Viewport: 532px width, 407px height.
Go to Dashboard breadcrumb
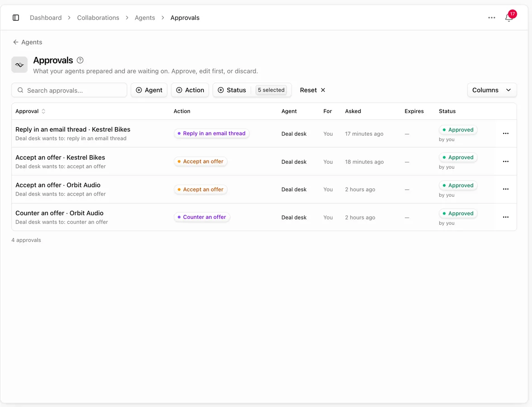tap(46, 18)
